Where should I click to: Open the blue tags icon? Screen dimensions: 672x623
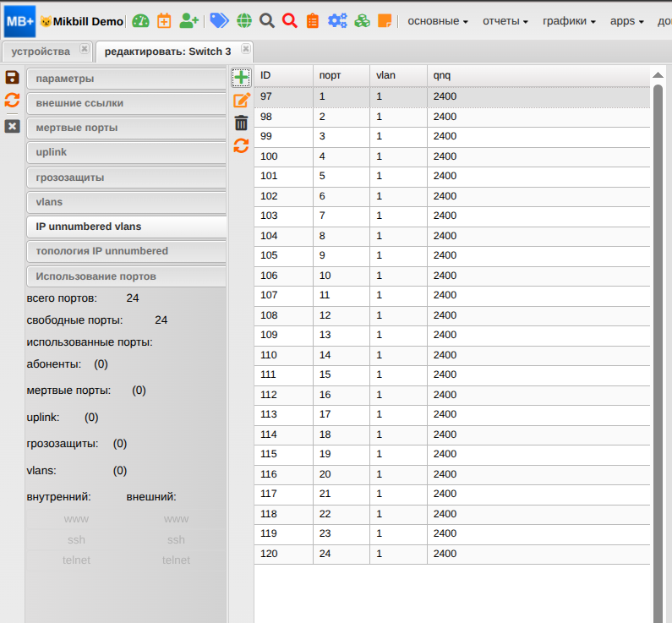point(219,20)
